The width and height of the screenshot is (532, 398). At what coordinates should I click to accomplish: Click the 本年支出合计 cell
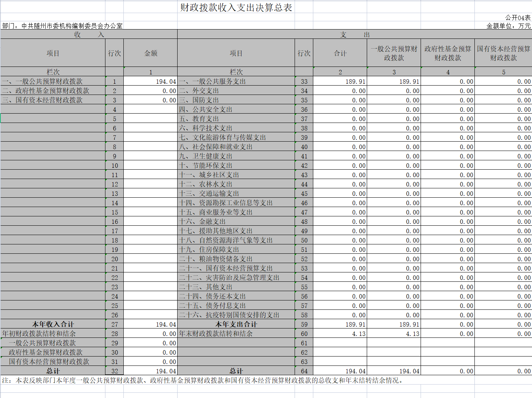236,324
